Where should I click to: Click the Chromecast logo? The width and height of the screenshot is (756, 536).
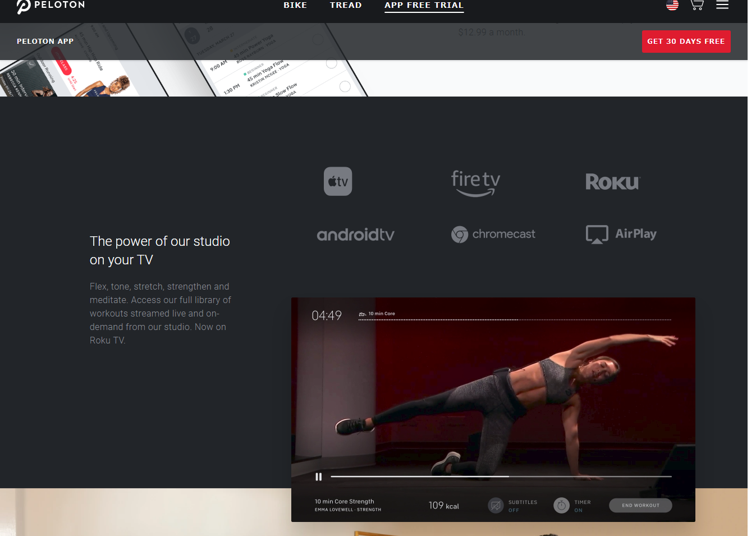point(493,234)
